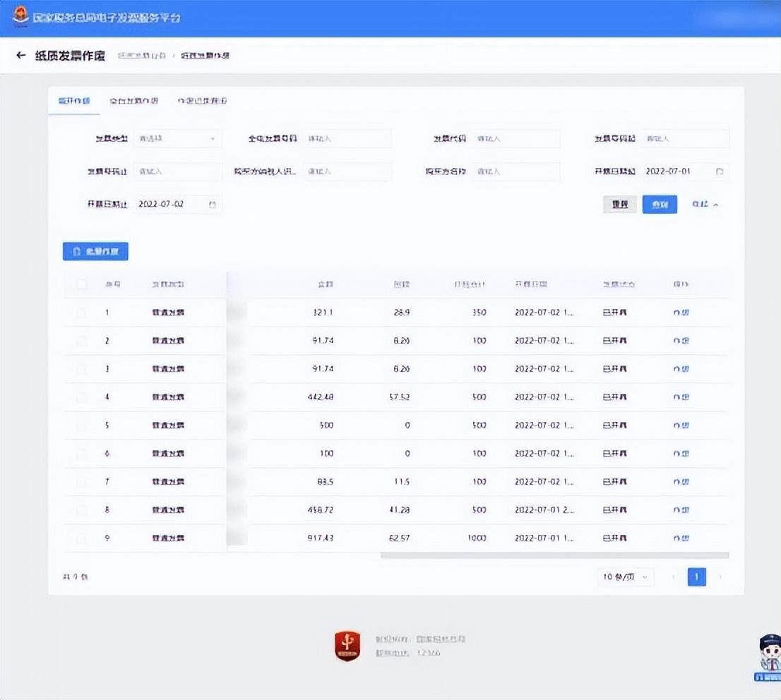Click 作废 link in row 8 (458.72)
The height and width of the screenshot is (700, 781).
pos(681,509)
